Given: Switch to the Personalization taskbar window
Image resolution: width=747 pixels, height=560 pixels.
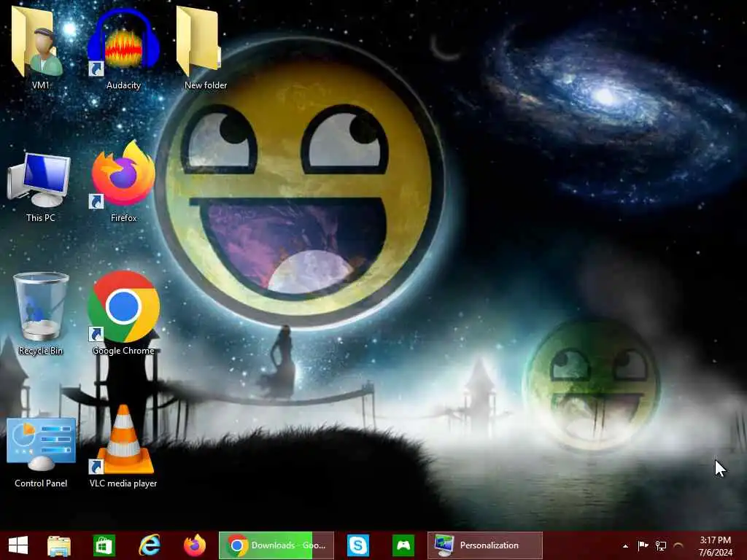Looking at the screenshot, I should pyautogui.click(x=485, y=545).
